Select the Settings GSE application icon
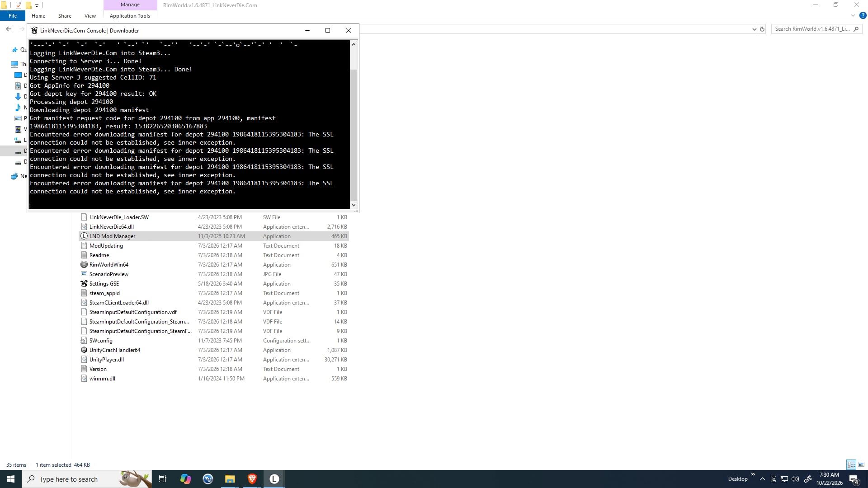The width and height of the screenshot is (868, 488). click(x=84, y=284)
